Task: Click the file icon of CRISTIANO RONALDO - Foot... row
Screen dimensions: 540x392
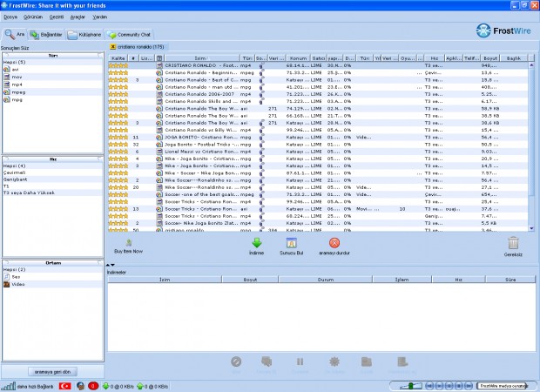Action: point(159,65)
